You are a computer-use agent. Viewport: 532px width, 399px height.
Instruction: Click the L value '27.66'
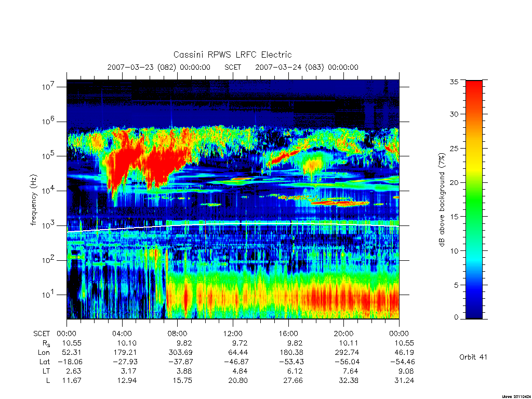(293, 380)
